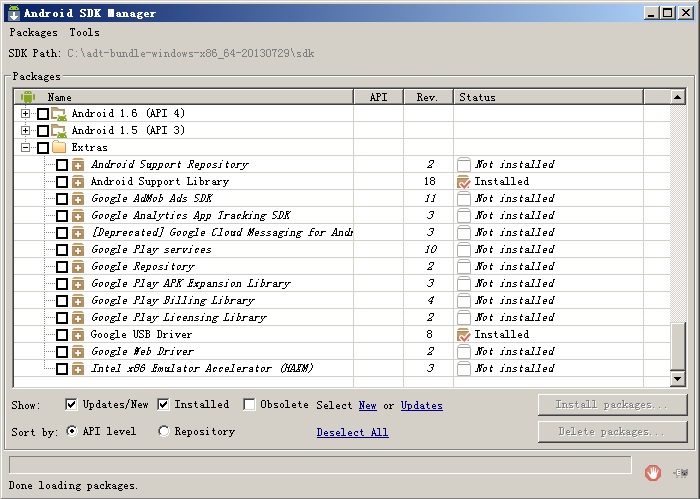Select the Google Repository row name
The height and width of the screenshot is (499, 700).
pos(143,266)
